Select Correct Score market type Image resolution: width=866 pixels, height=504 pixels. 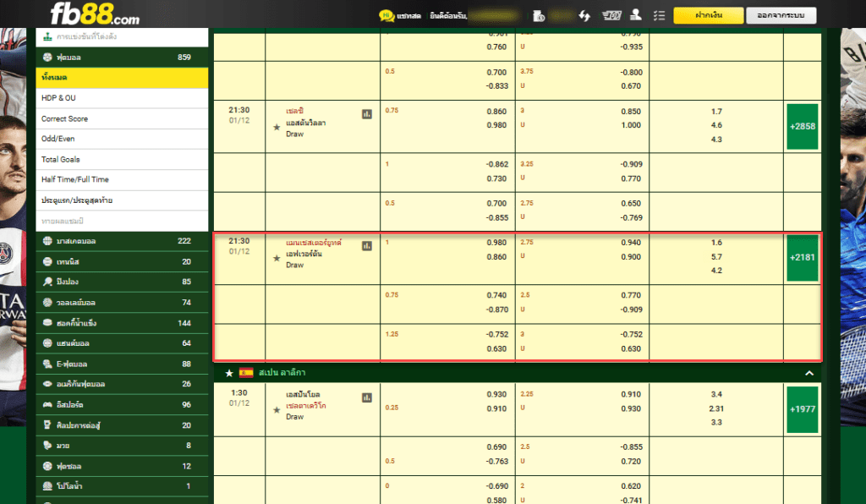pos(122,118)
